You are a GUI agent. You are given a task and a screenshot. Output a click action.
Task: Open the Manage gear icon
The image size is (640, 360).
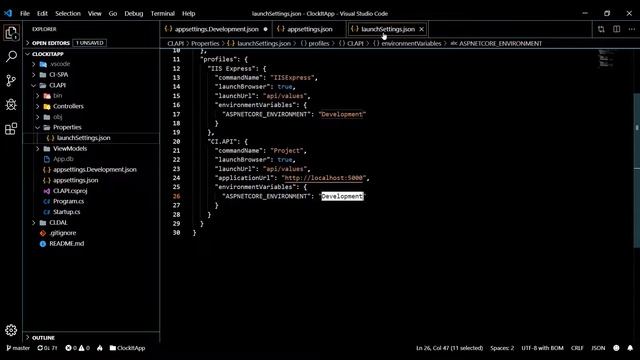pos(11,330)
